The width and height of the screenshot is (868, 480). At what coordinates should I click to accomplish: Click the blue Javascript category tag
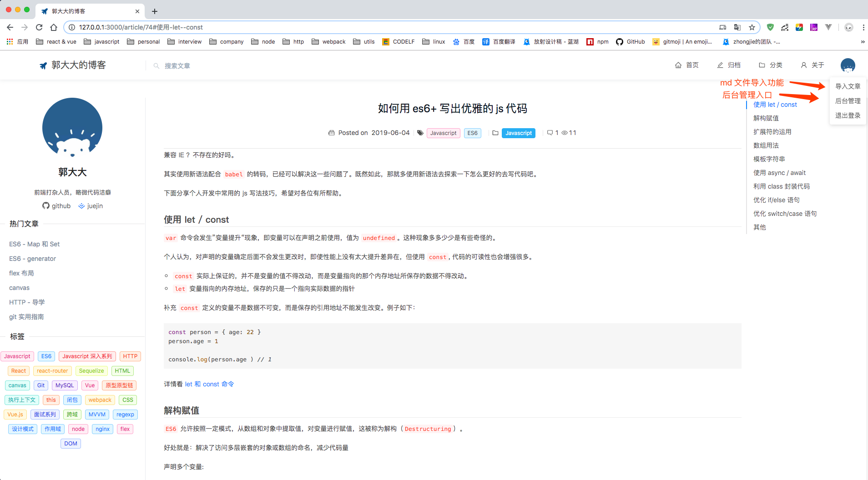pos(519,133)
